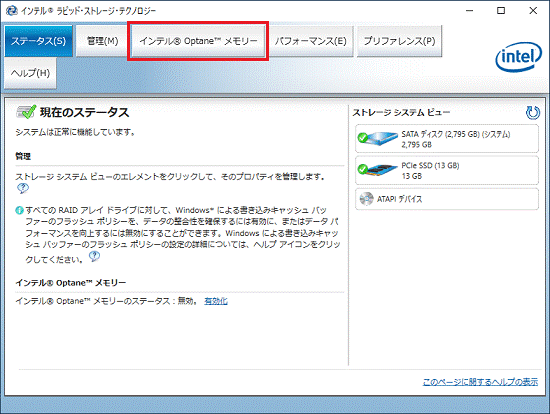The width and height of the screenshot is (550, 414).
Task: Click the Intel logo
Action: (x=518, y=57)
